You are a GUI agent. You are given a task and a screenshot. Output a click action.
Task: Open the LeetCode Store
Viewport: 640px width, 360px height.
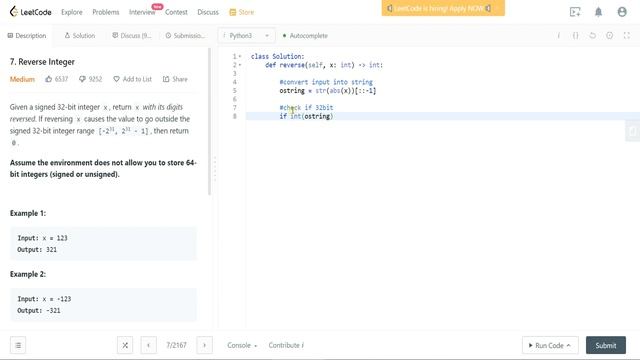tap(242, 12)
